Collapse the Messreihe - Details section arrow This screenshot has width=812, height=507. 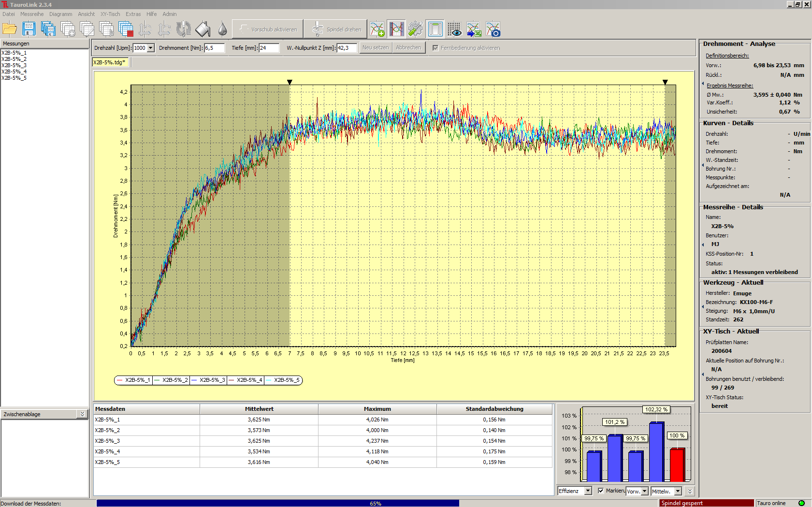click(703, 245)
